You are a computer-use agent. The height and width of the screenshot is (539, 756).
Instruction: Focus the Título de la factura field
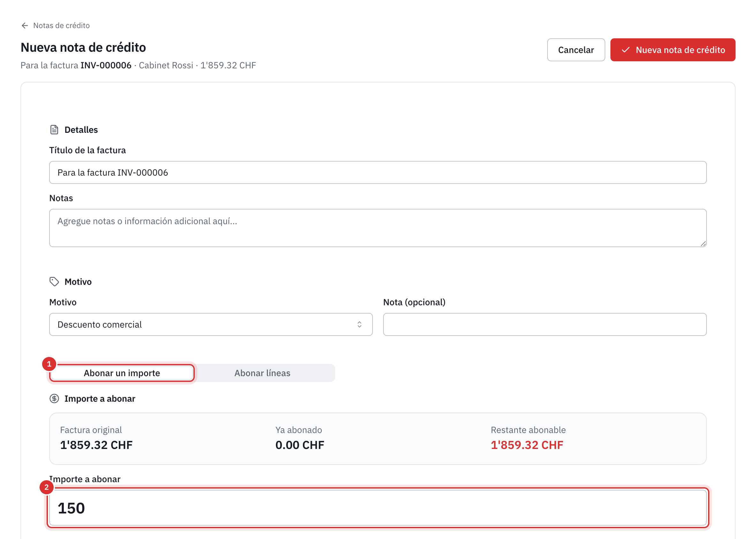(378, 172)
